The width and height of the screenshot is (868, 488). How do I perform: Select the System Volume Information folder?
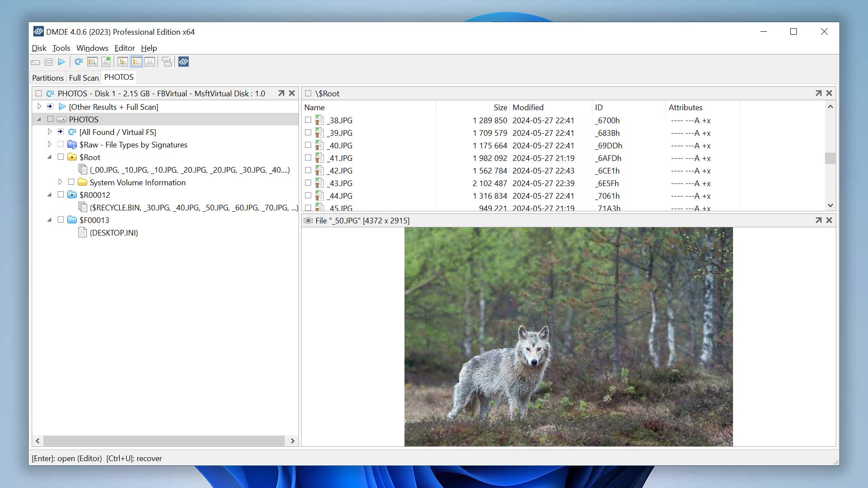[137, 182]
